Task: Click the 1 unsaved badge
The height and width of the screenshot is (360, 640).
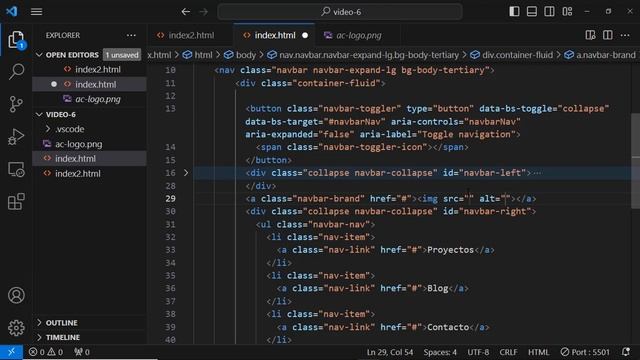Action: 122,55
